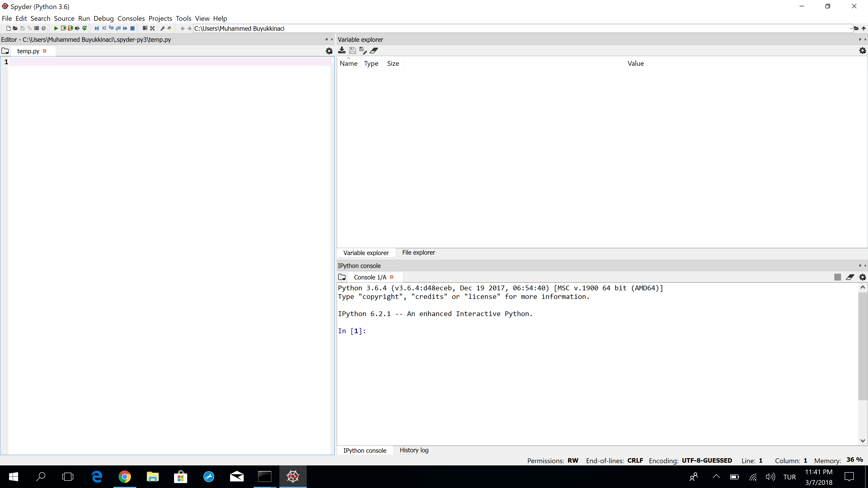Save data in Variable explorer

tap(352, 51)
